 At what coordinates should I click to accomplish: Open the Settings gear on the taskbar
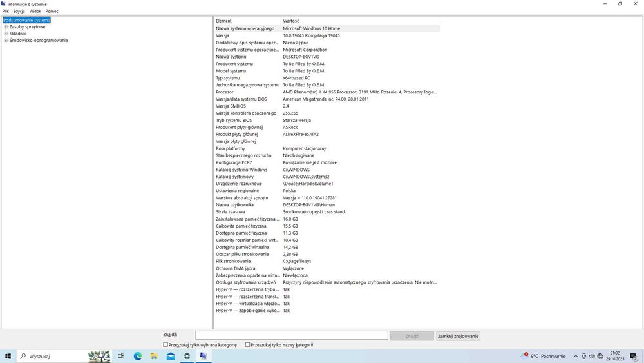click(x=187, y=356)
